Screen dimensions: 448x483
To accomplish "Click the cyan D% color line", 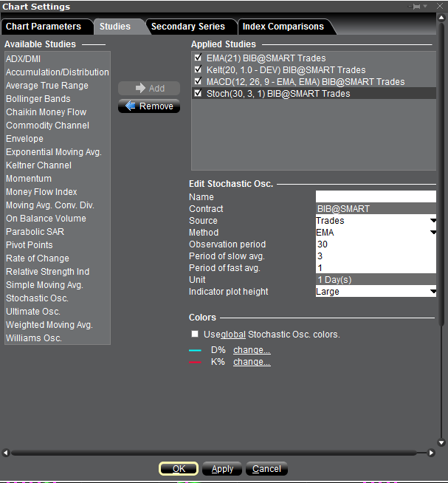I will (x=195, y=351).
